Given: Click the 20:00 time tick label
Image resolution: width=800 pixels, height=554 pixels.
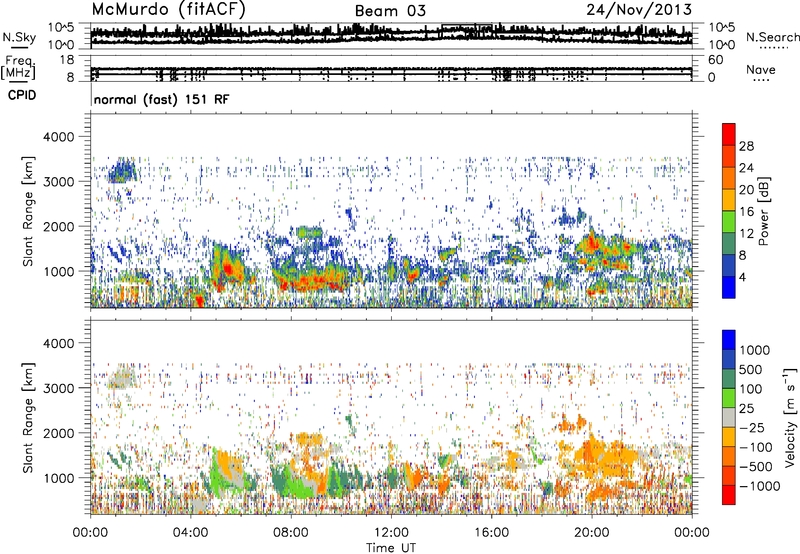Looking at the screenshot, I should pos(591,533).
